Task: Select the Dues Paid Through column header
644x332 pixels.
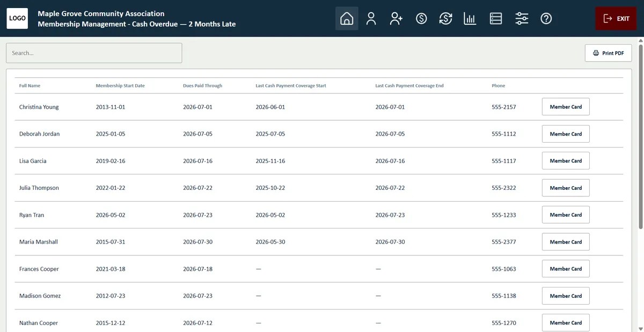Action: click(202, 86)
